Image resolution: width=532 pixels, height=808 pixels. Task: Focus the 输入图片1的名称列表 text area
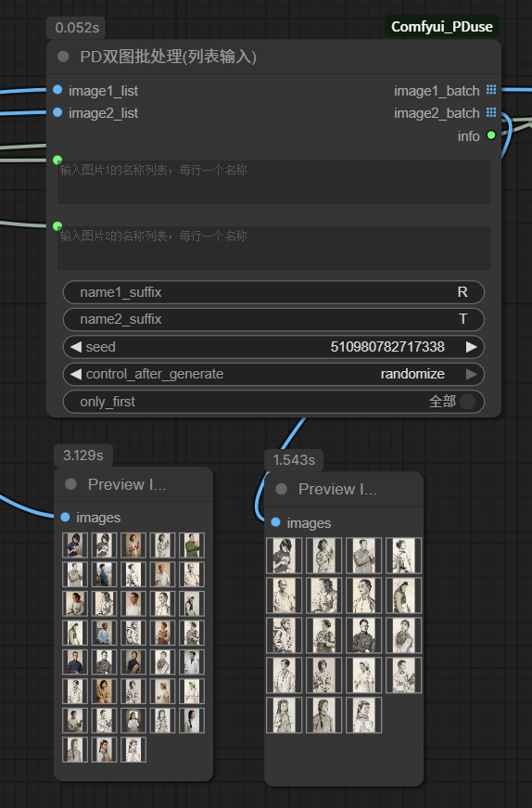click(273, 183)
